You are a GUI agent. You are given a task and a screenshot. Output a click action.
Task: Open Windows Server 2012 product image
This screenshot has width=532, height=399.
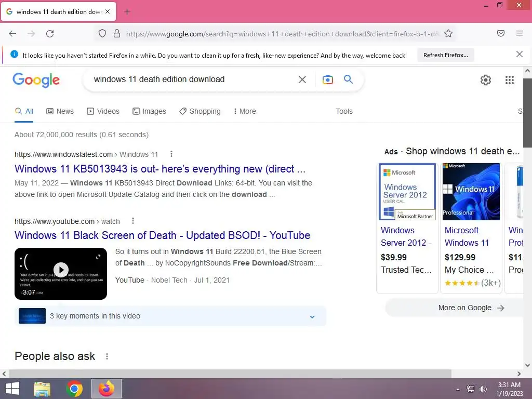pos(407,192)
